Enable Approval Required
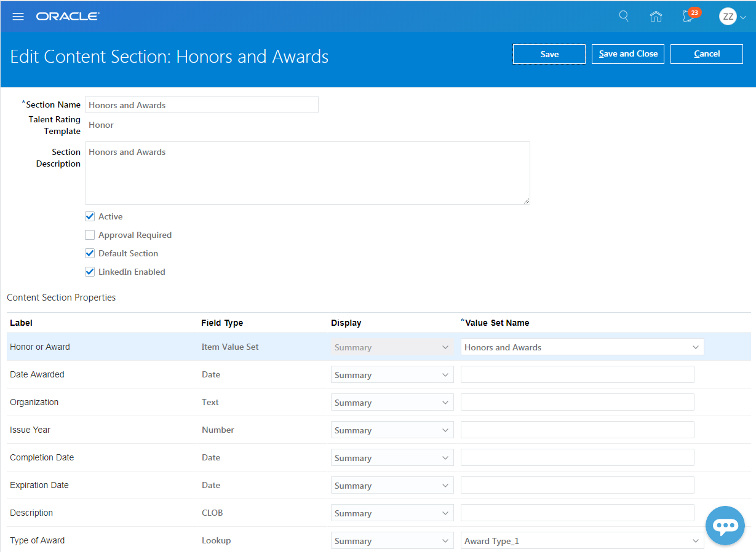The image size is (756, 552). [x=89, y=235]
